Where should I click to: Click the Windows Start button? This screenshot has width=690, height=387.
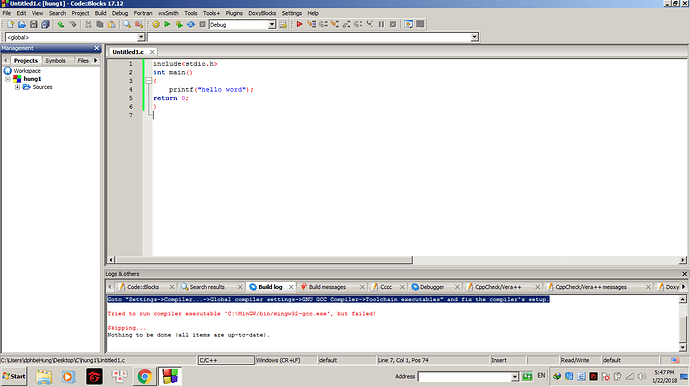[x=14, y=376]
